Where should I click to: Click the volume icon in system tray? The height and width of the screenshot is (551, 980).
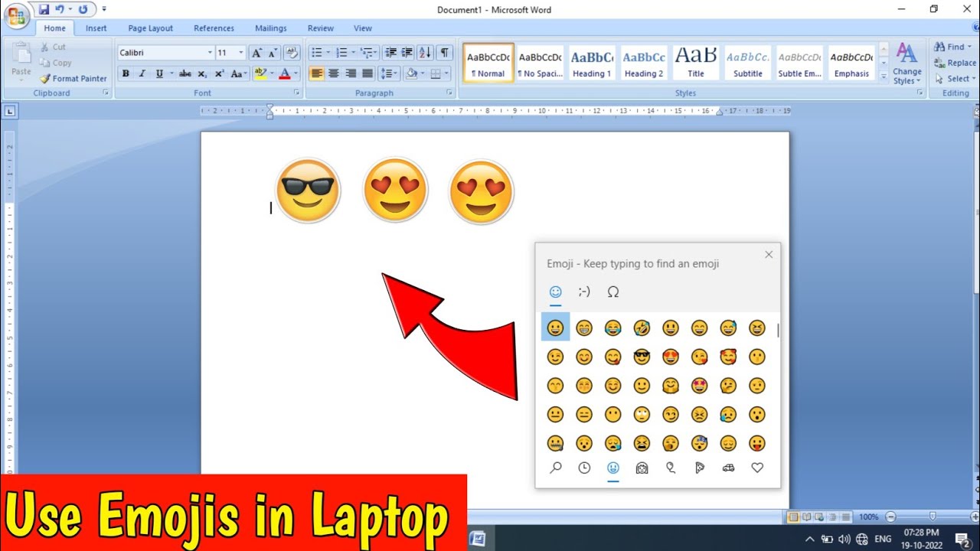[844, 539]
